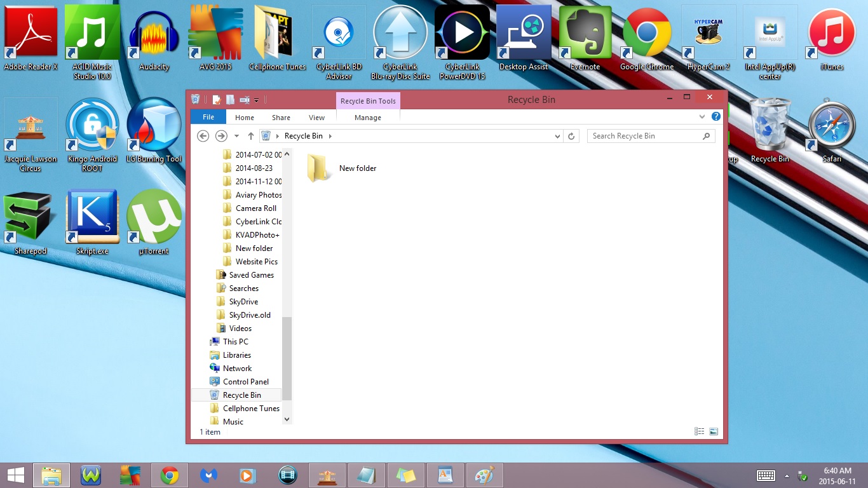Select the Cellphone Tunes desktop folder
The height and width of the screenshot is (488, 868).
(x=277, y=37)
